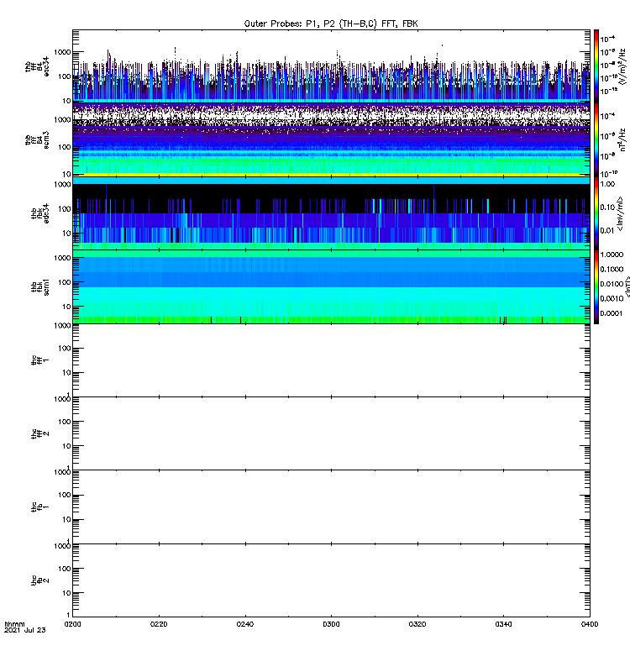The image size is (630, 672).
Task: Click inside the thb fbk scm1 filterbank panel
Action: tap(331, 286)
